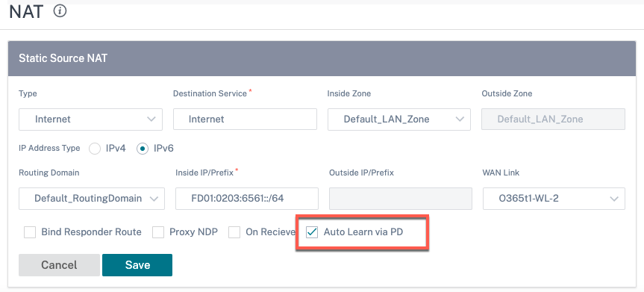This screenshot has width=644, height=292.
Task: Click the Destination Service label
Action: pos(210,94)
